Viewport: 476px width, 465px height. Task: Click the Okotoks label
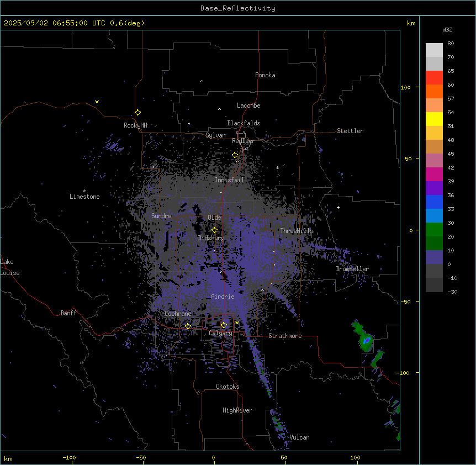[228, 387]
